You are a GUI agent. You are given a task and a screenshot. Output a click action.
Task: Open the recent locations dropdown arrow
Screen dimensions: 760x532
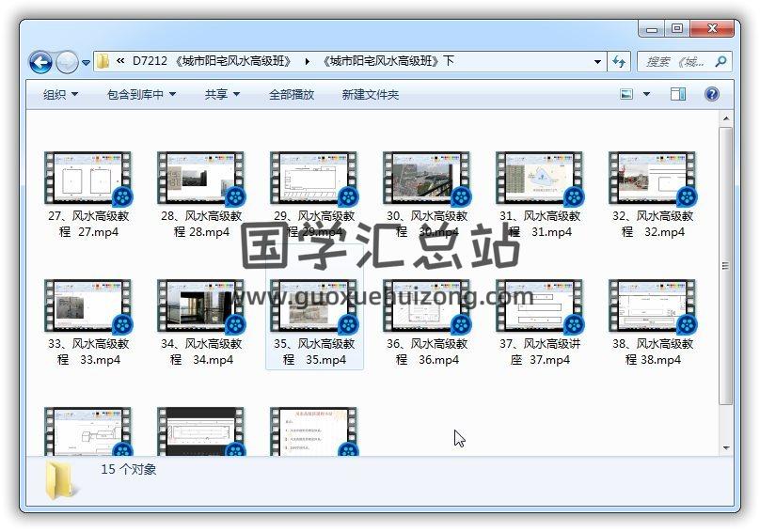pyautogui.click(x=86, y=62)
